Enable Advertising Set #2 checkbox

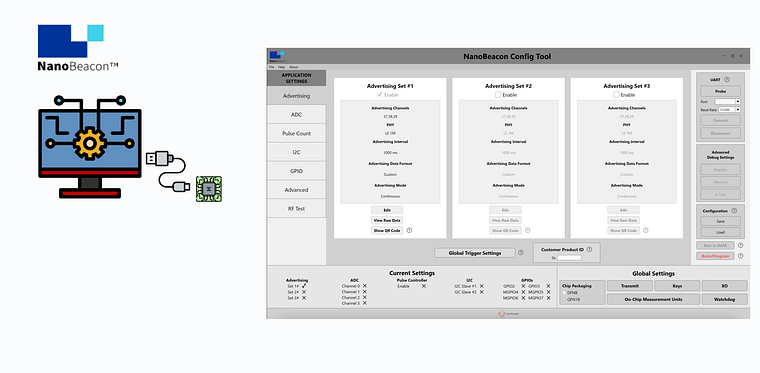pos(498,95)
